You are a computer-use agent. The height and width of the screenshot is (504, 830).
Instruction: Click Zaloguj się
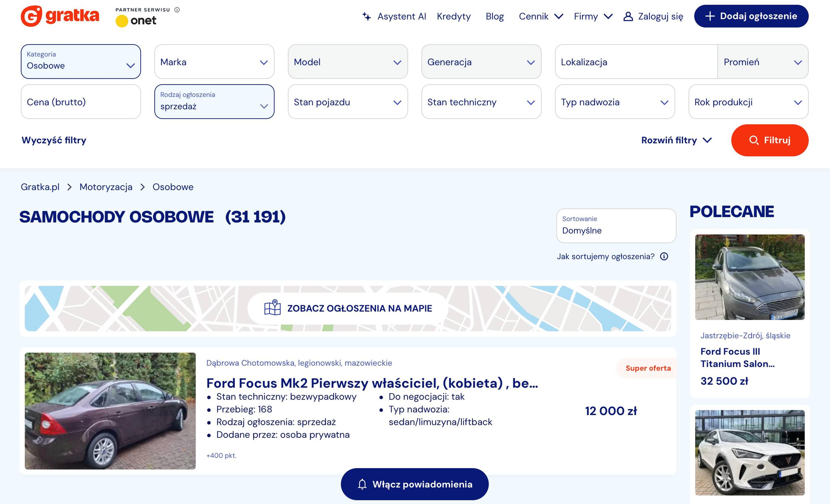[653, 16]
